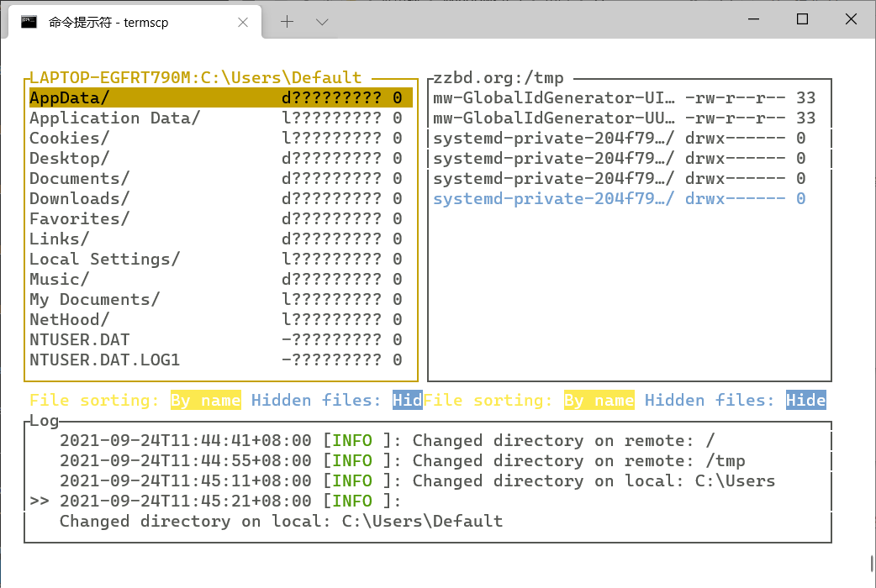The height and width of the screenshot is (588, 876).
Task: Click remote 'By name' file sorting indicator
Action: (599, 401)
